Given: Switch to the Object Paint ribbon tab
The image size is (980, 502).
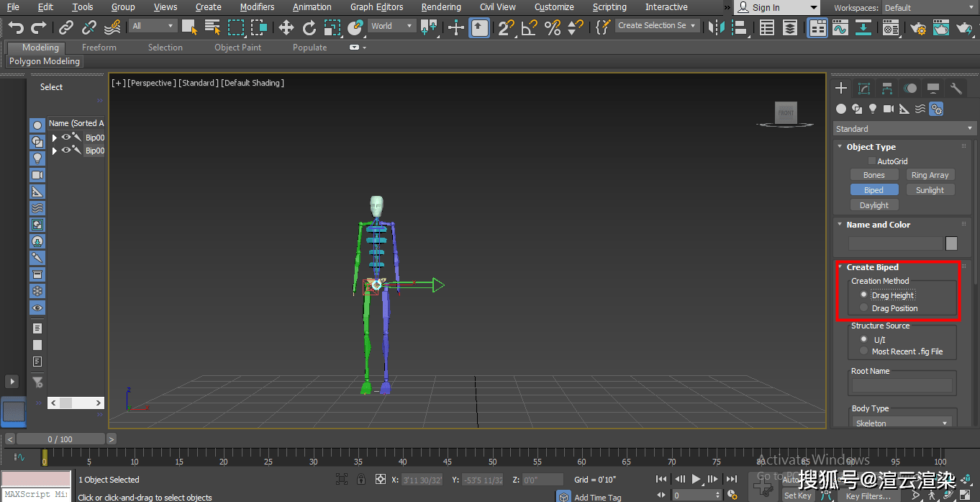Looking at the screenshot, I should click(238, 48).
